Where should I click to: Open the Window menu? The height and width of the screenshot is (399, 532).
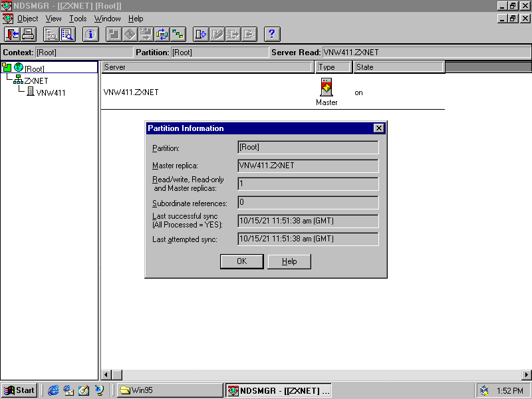tap(108, 19)
